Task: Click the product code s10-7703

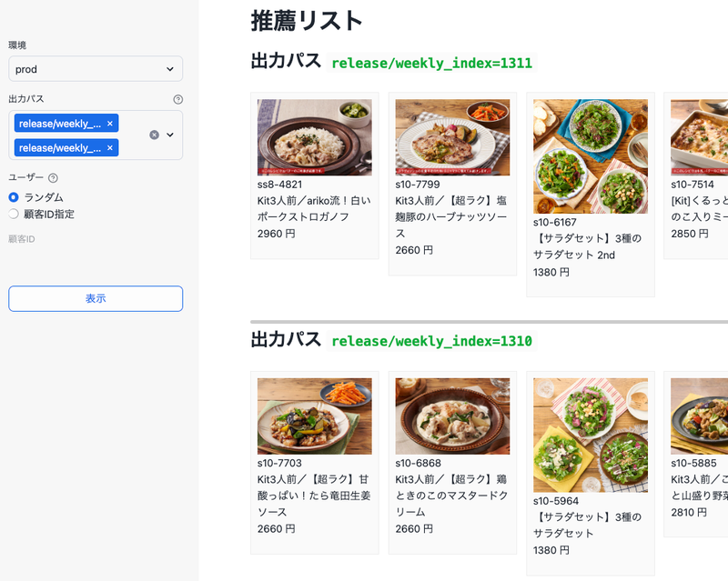Action: coord(279,463)
